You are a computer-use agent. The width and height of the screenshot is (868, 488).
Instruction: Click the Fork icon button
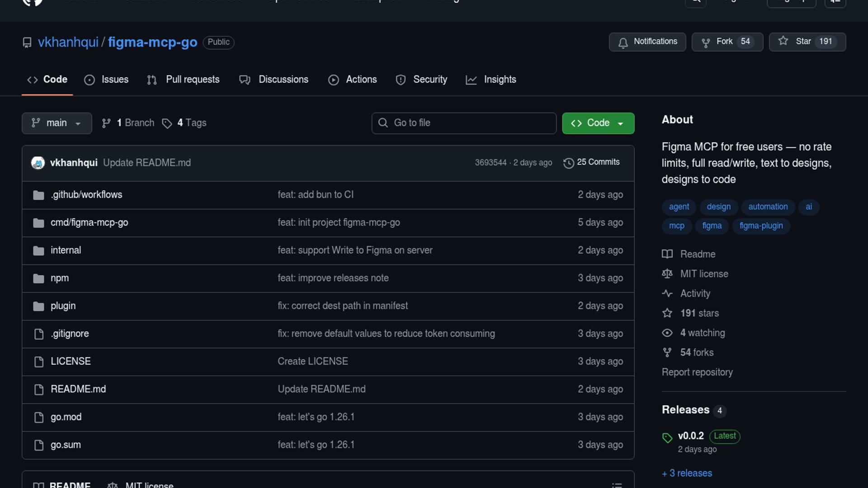tap(705, 42)
